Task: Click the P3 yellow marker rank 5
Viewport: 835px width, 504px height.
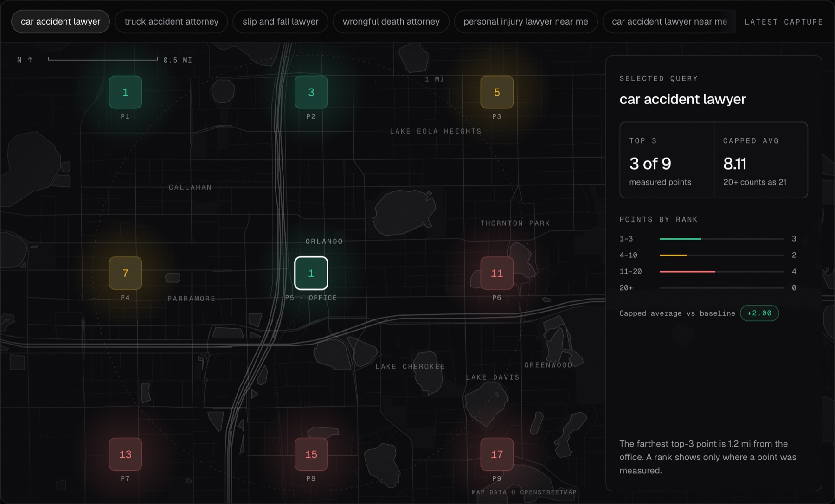Action: tap(497, 92)
